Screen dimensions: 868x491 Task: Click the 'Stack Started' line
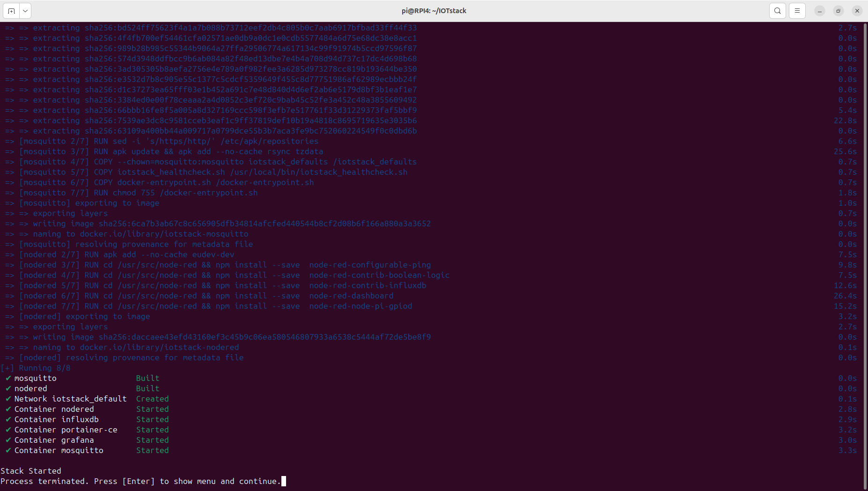31,471
